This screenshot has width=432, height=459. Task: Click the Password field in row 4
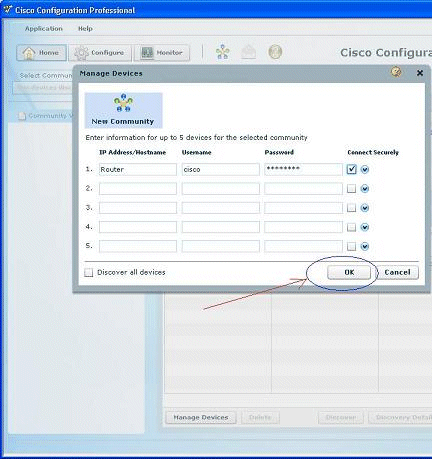(303, 227)
